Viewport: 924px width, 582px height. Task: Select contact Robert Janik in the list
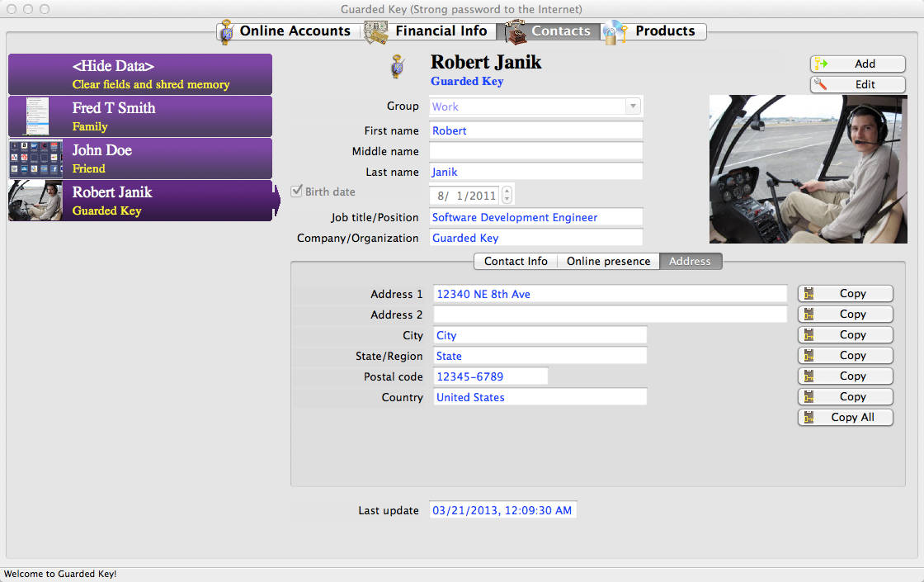[140, 201]
